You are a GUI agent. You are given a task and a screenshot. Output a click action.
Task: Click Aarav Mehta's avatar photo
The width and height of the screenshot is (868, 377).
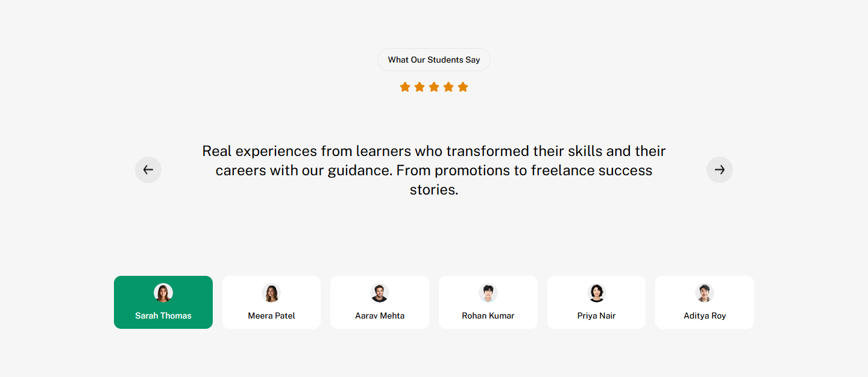[380, 293]
